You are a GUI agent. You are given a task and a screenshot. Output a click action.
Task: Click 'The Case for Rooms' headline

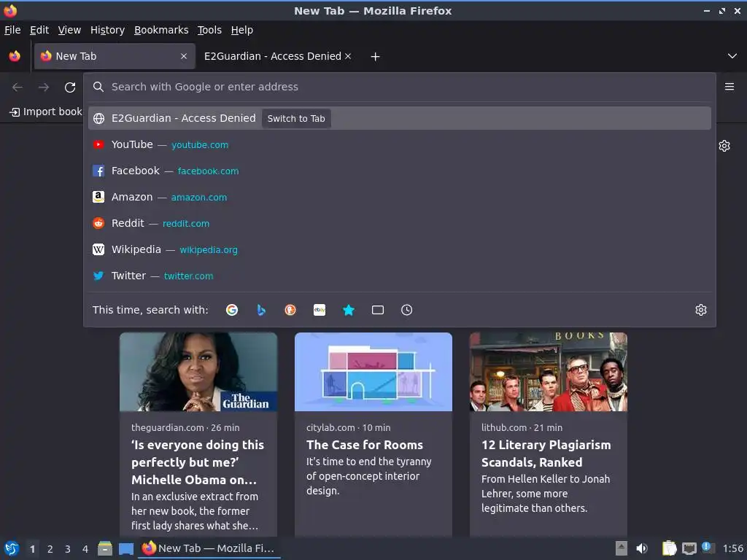pyautogui.click(x=365, y=445)
